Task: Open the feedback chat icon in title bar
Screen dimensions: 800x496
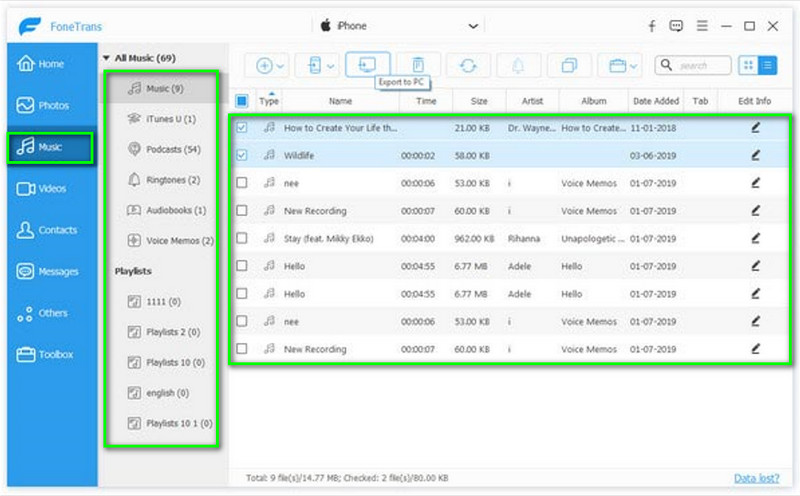Action: (679, 26)
